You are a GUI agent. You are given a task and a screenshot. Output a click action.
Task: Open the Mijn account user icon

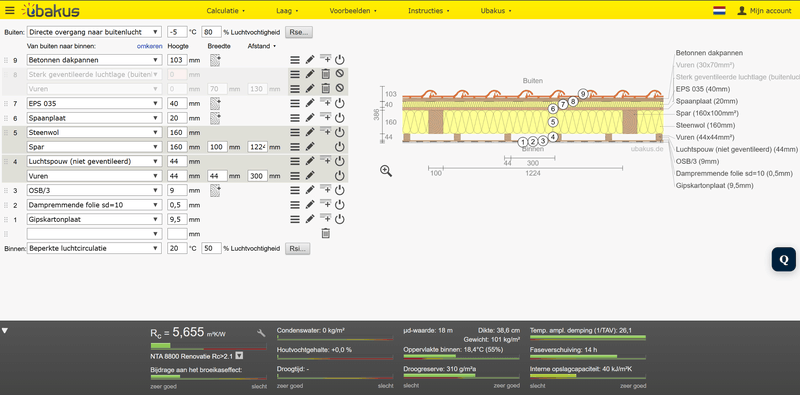point(742,10)
